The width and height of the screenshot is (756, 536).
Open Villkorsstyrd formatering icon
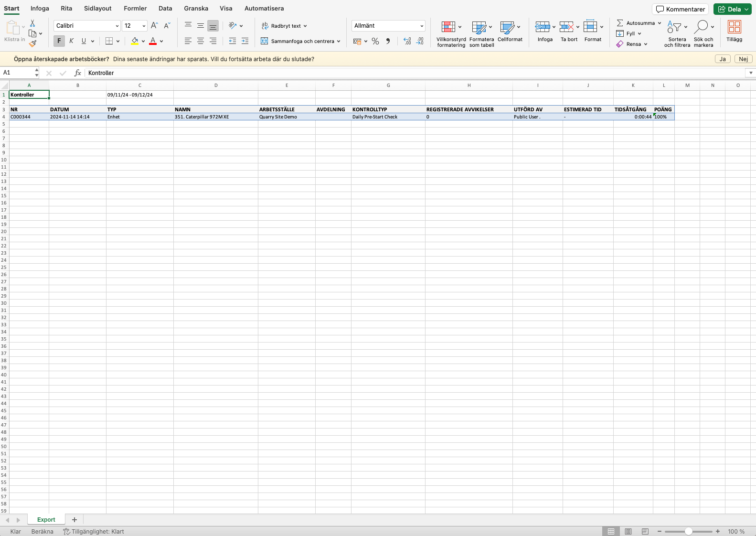coord(448,27)
